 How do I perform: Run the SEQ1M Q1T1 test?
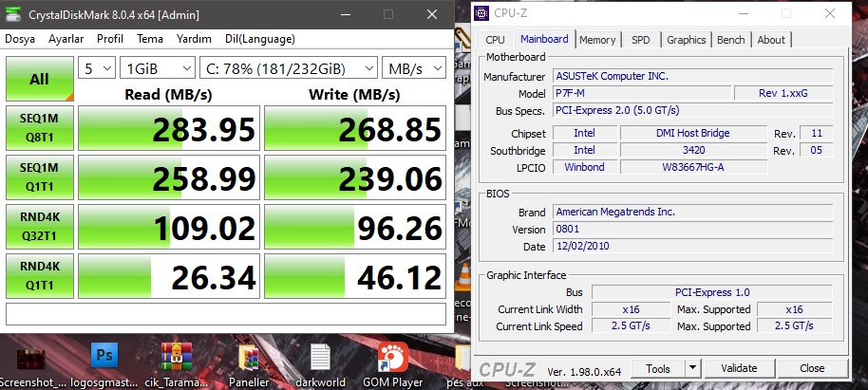click(x=39, y=177)
